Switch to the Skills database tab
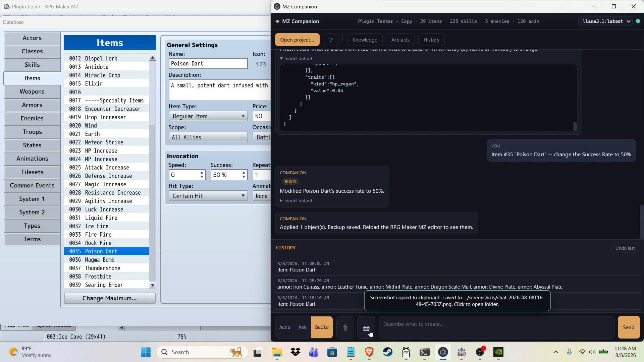Screen dimensions: 644x362 [x=32, y=65]
